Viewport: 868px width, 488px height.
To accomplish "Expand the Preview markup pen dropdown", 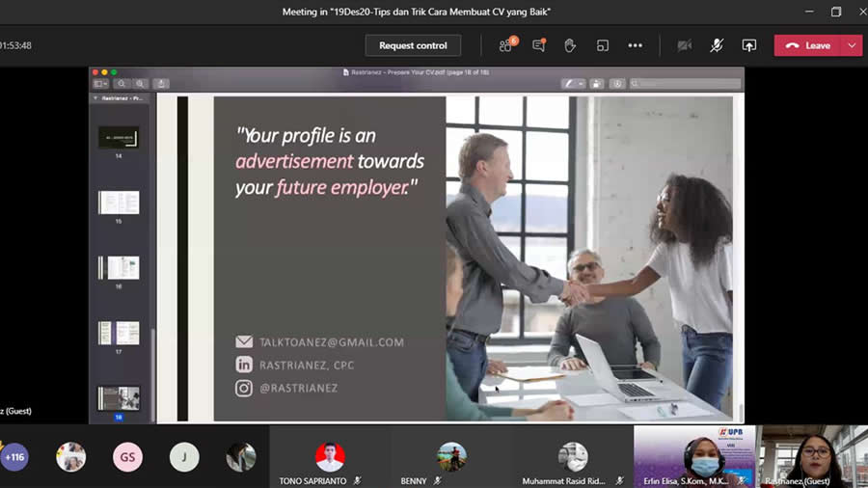I will pyautogui.click(x=582, y=84).
